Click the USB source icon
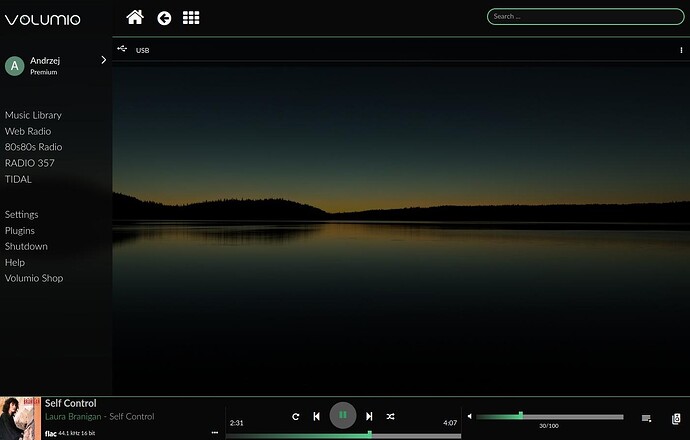This screenshot has width=690, height=440. [x=122, y=49]
